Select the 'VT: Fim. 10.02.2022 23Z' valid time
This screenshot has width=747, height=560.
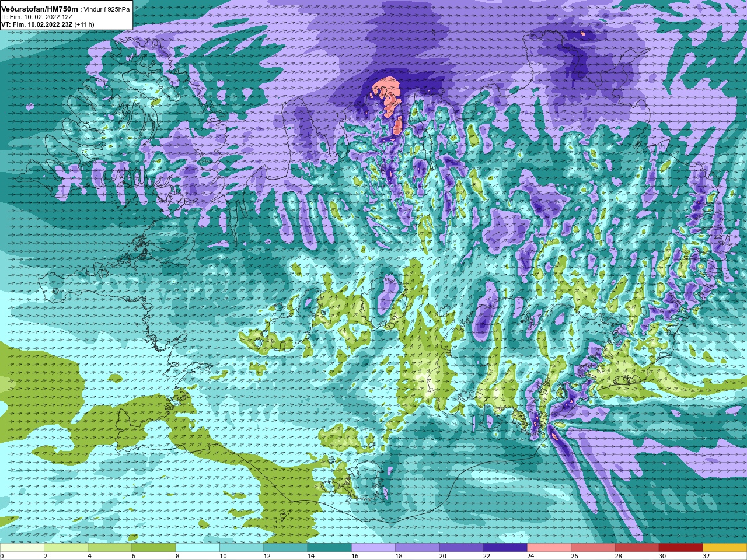coord(37,25)
